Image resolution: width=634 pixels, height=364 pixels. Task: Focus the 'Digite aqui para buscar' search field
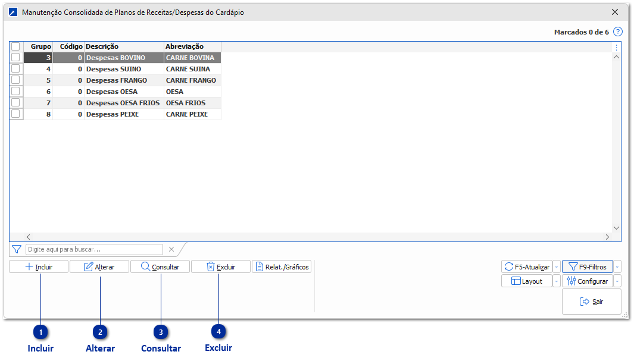click(x=94, y=250)
